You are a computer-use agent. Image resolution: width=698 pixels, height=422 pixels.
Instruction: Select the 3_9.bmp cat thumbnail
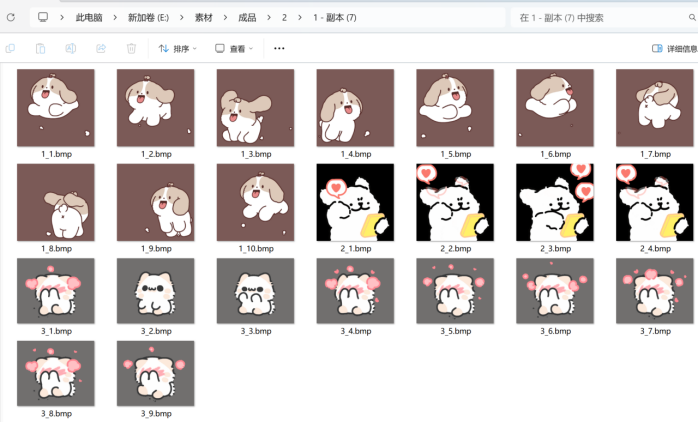coord(155,373)
